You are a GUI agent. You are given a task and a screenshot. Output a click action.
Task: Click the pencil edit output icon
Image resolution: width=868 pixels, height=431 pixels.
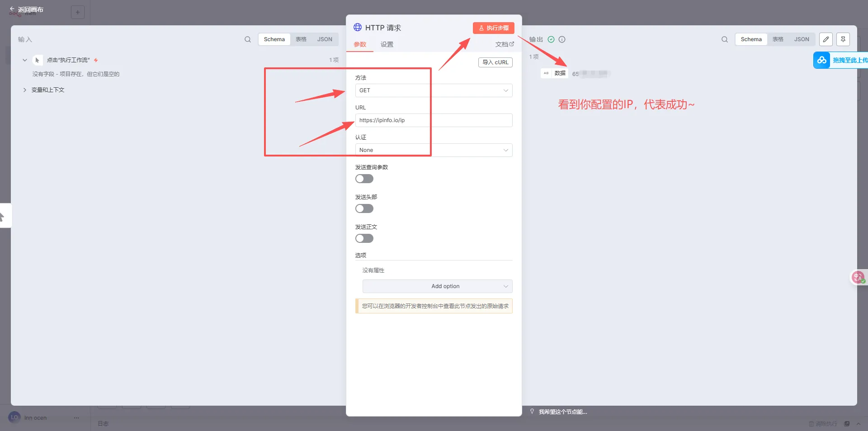pyautogui.click(x=826, y=39)
